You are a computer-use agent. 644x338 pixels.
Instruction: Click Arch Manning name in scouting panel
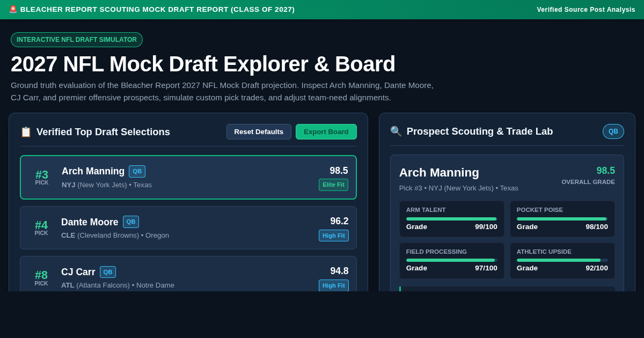click(x=439, y=173)
